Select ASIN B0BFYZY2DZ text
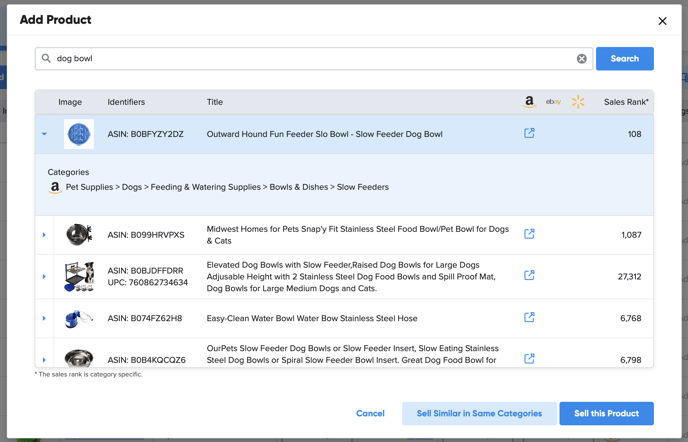688x442 pixels. tap(145, 134)
